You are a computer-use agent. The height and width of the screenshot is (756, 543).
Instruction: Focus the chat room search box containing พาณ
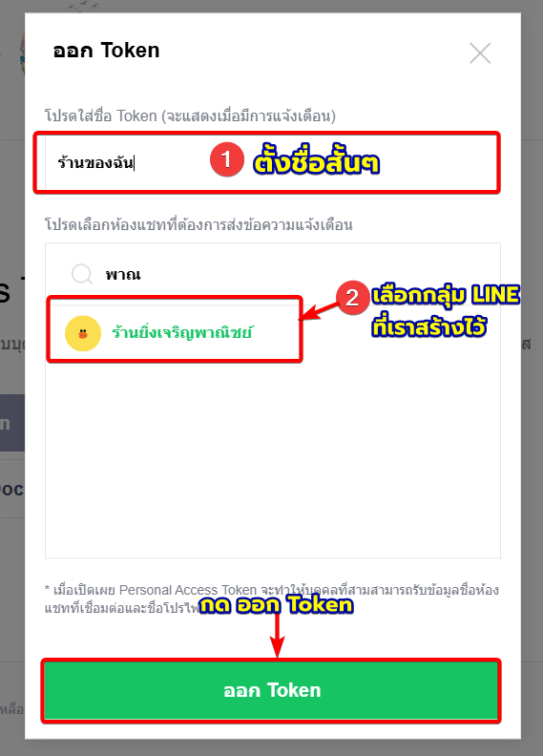click(273, 274)
